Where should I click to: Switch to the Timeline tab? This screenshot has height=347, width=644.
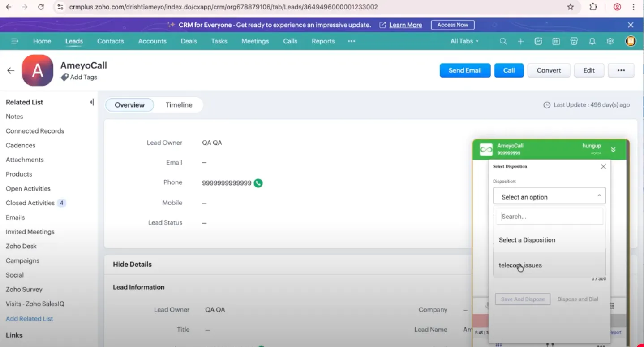(179, 105)
